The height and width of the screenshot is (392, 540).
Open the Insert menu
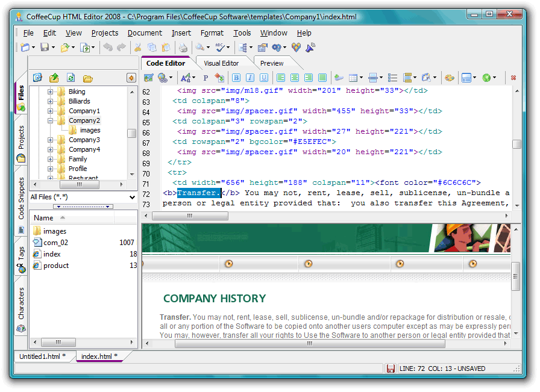tap(181, 33)
